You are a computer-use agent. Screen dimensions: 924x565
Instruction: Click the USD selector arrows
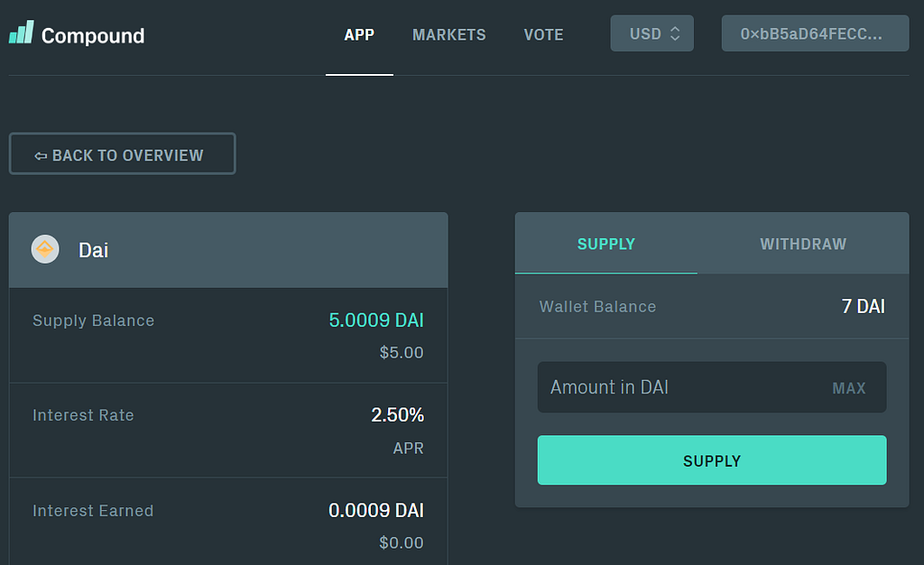click(675, 33)
